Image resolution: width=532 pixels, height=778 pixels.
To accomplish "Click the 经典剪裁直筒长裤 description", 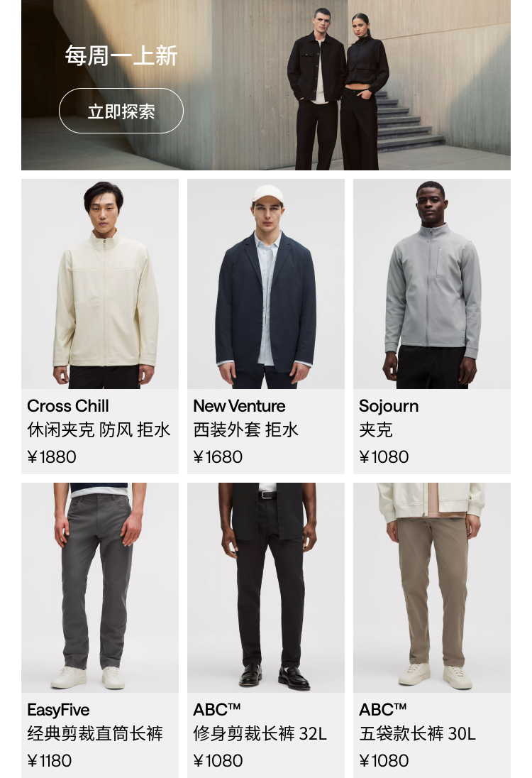I will click(95, 733).
